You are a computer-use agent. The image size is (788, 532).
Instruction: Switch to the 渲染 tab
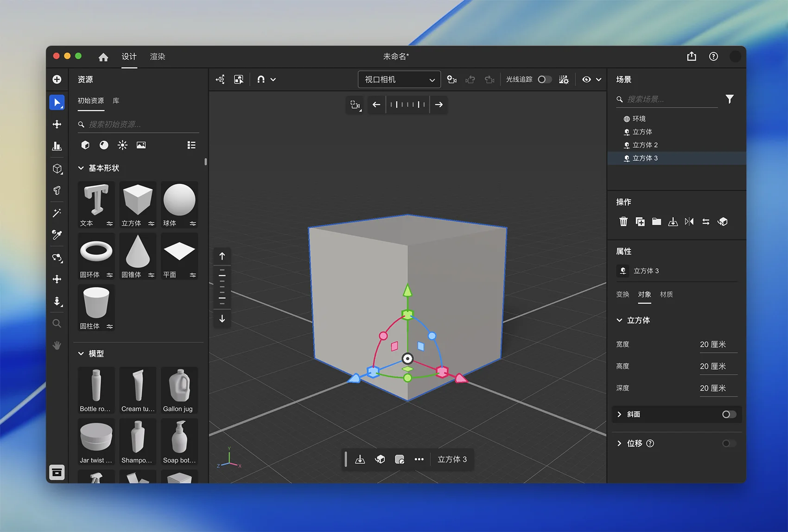158,57
